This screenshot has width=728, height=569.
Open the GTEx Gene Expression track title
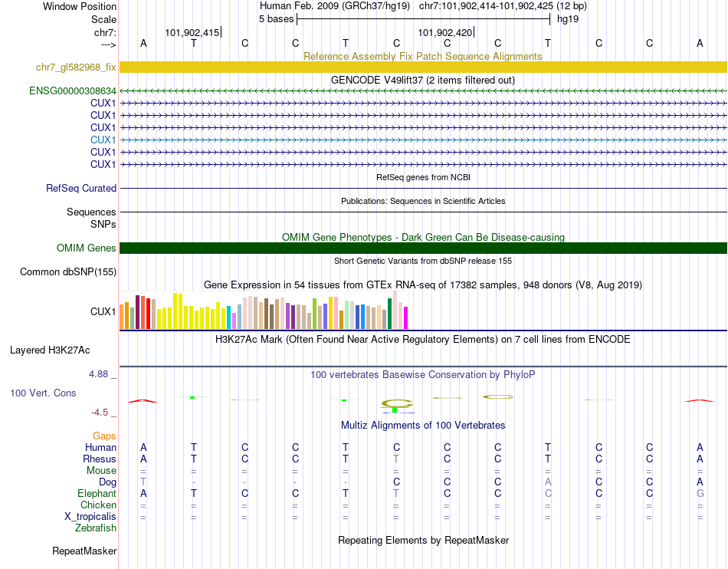coord(422,284)
